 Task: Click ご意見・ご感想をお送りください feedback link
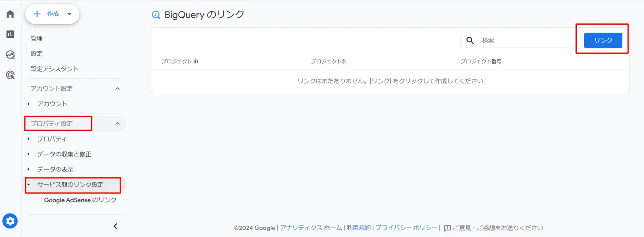(x=498, y=228)
